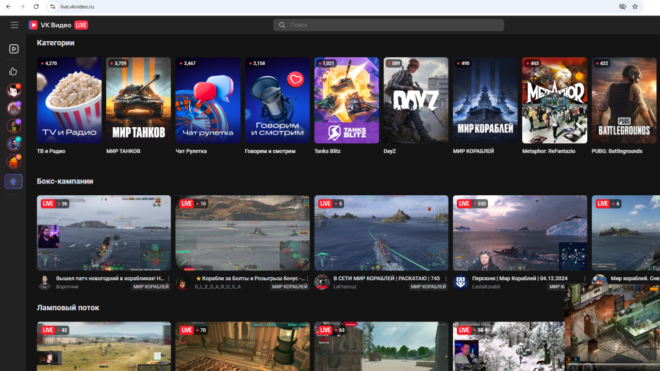Viewport: 660px width, 371px height.
Task: Open options menu for Вышел патч stream
Action: click(168, 279)
